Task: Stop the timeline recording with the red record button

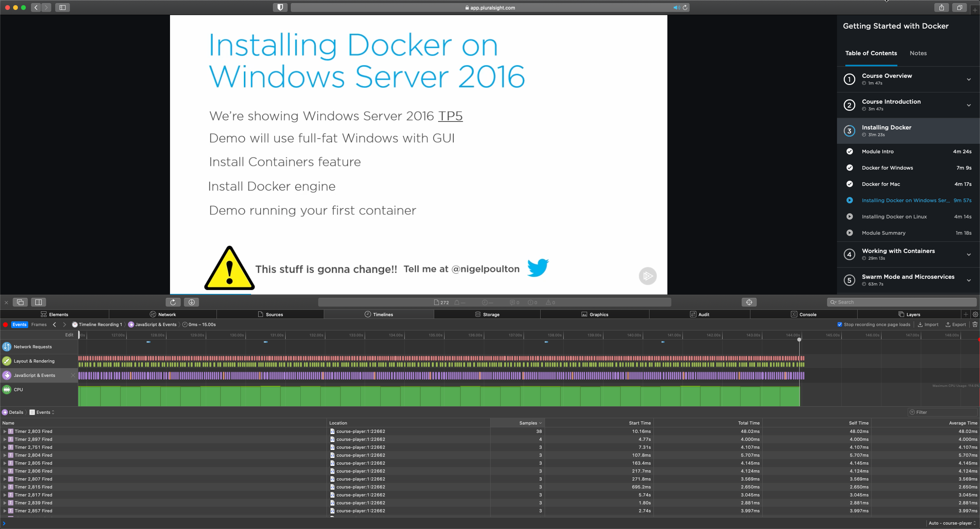Action: tap(5, 324)
